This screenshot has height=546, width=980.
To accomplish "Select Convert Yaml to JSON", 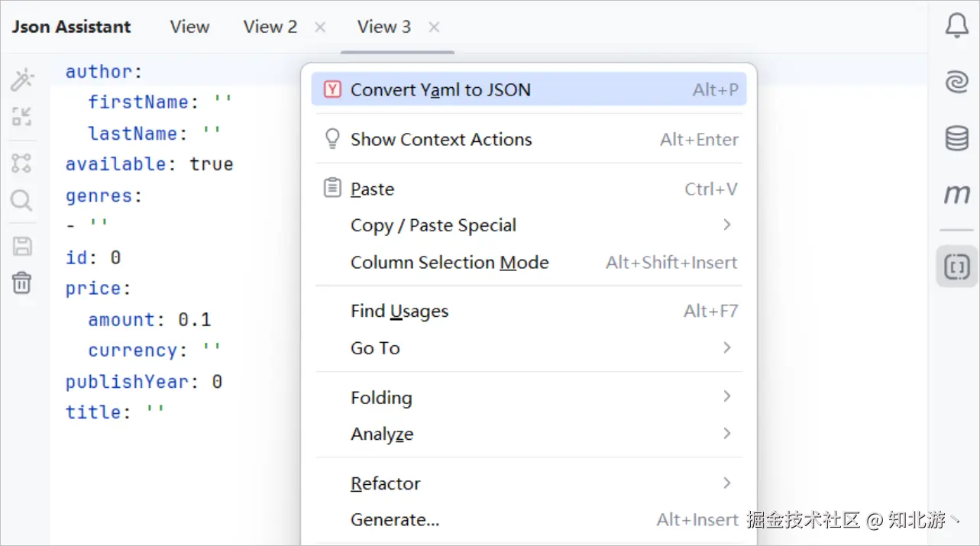I will click(x=440, y=90).
